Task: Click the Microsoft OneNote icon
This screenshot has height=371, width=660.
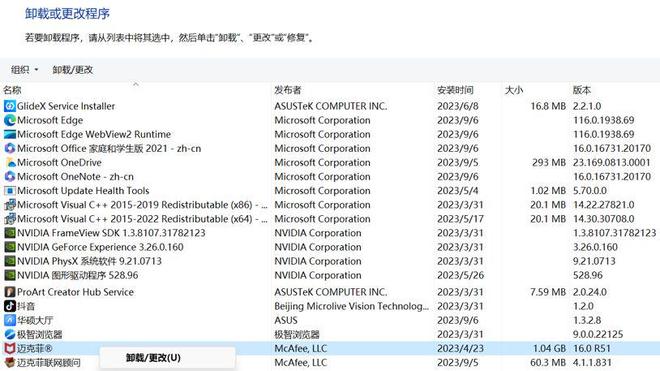Action: [x=10, y=177]
